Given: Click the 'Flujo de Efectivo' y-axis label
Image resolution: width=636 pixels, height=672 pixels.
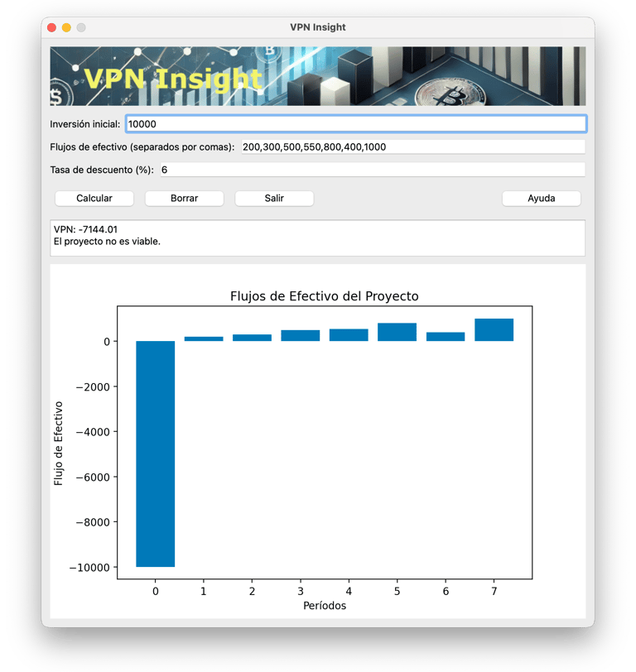Looking at the screenshot, I should 58,444.
